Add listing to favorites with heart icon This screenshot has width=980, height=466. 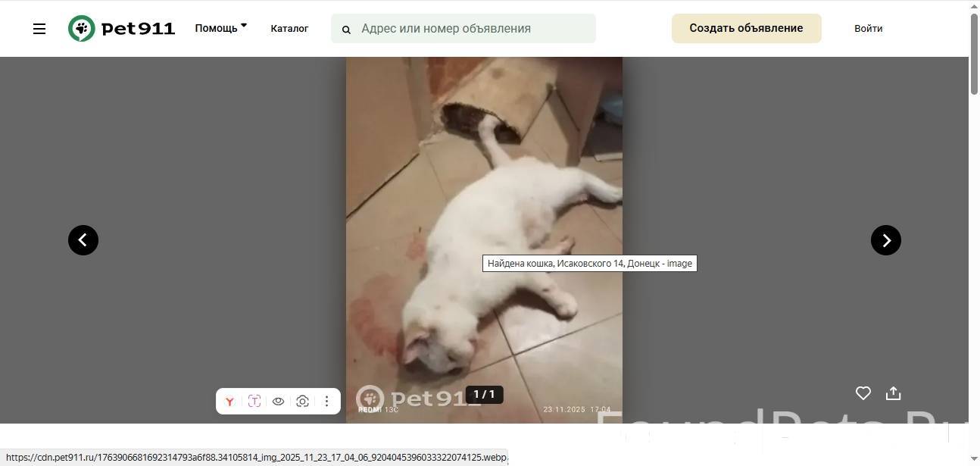(x=863, y=393)
